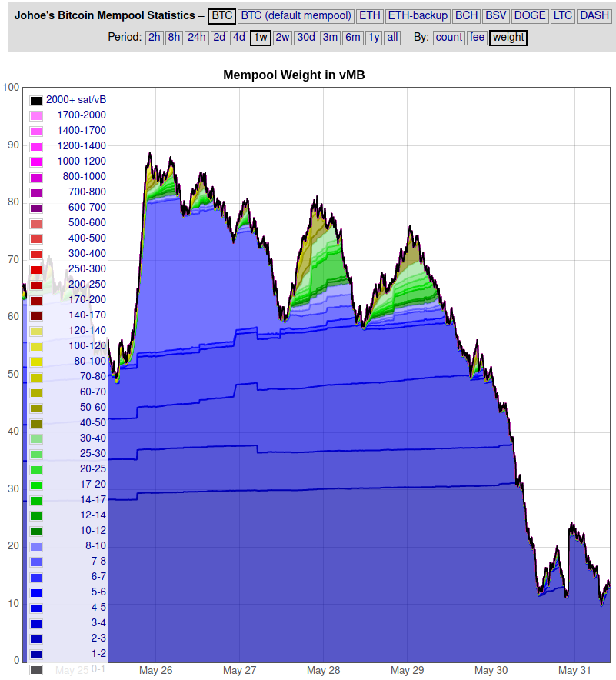Set period to 30d
This screenshot has width=616, height=680.
[306, 38]
